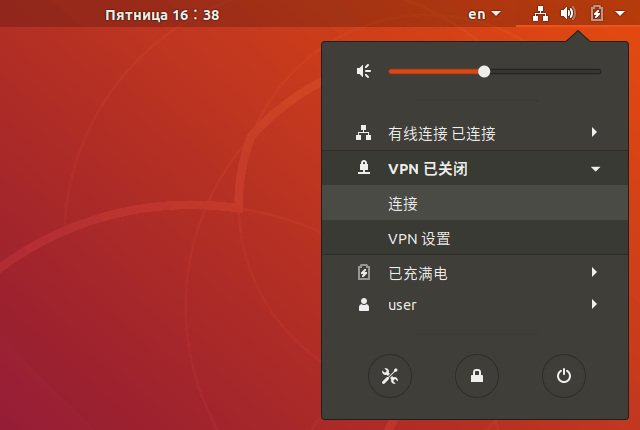Click the speaker icon beside the volume slider
The image size is (640, 430).
pyautogui.click(x=364, y=71)
